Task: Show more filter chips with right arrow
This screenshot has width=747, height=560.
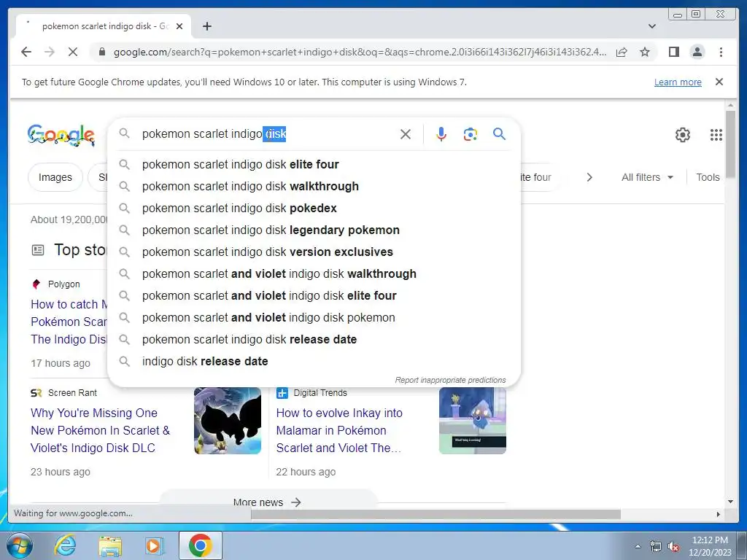Action: 589,177
